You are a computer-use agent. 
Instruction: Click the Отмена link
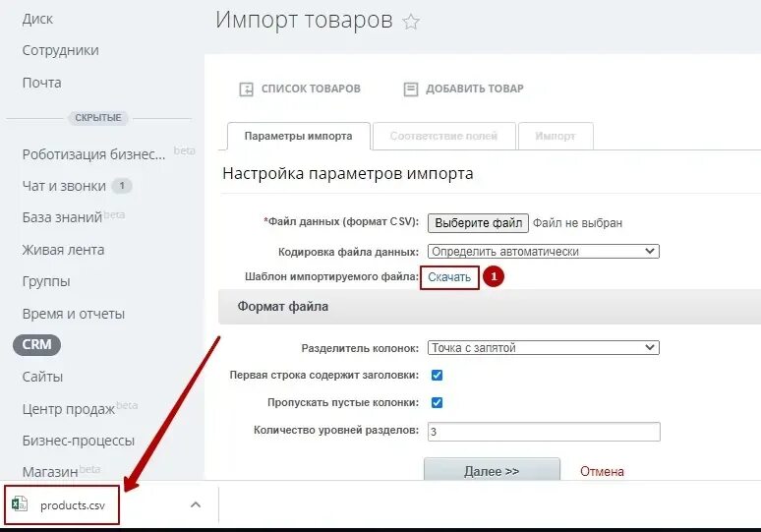point(602,471)
